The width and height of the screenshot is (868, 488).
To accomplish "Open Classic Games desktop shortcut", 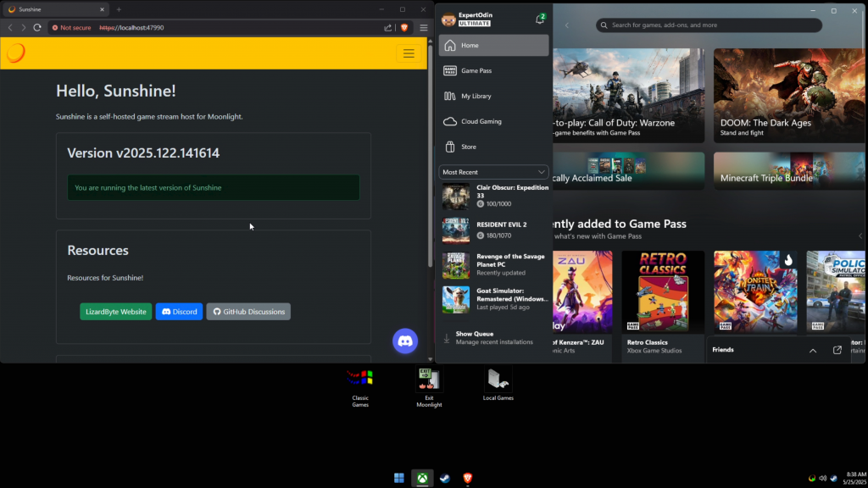I will click(360, 380).
